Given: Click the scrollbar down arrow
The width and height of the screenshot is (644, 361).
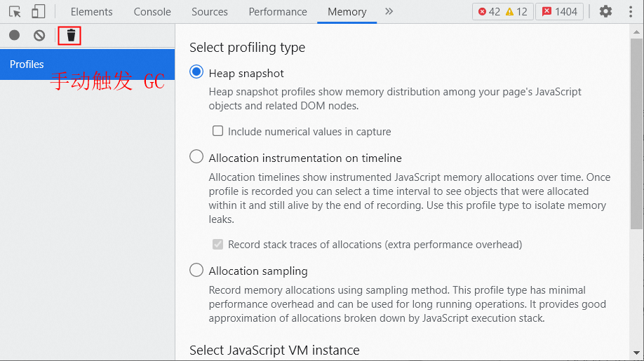Looking at the screenshot, I should pyautogui.click(x=636, y=353).
